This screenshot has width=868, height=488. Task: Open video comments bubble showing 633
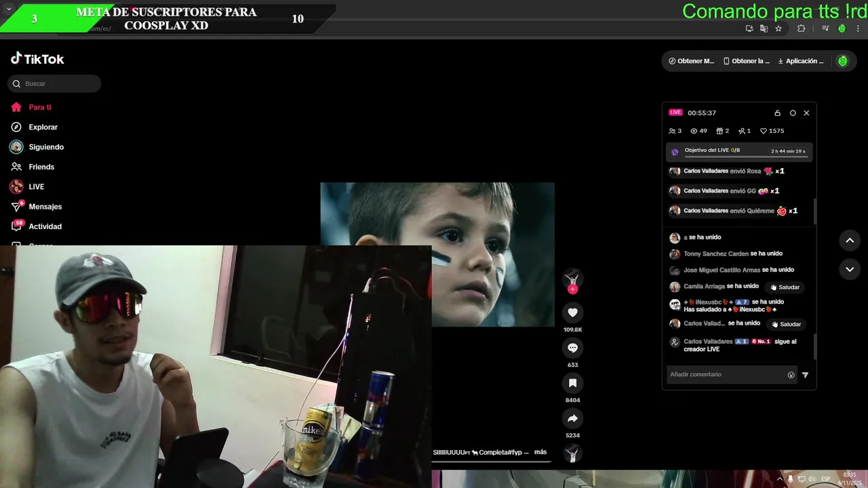tap(572, 348)
